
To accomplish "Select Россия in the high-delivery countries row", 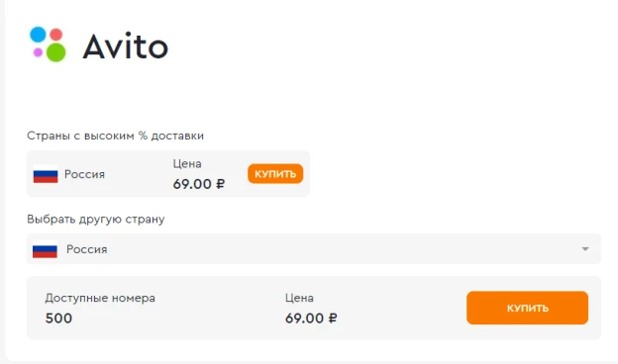I will [x=84, y=174].
